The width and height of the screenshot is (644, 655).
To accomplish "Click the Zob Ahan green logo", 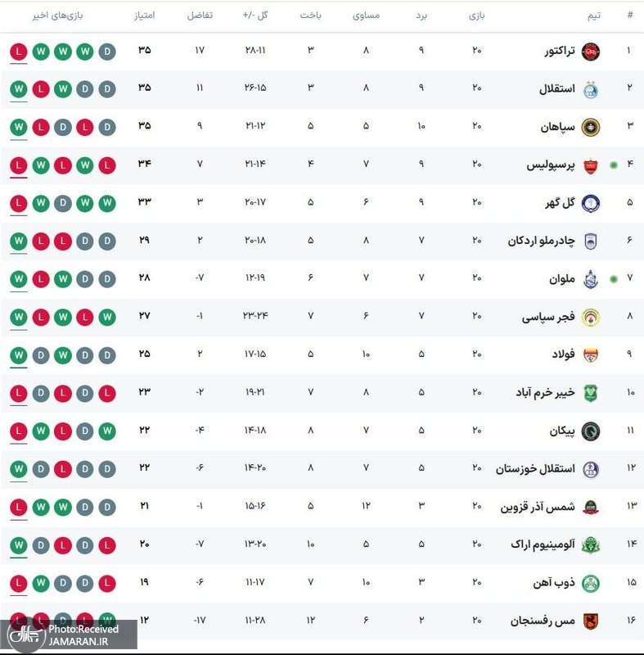I will [x=590, y=582].
